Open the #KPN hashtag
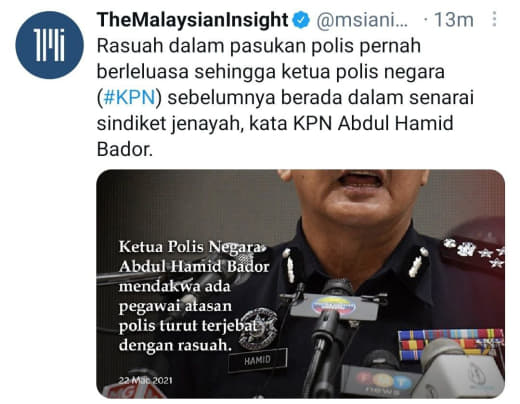Viewport: 520px width, 404px height. (x=129, y=98)
